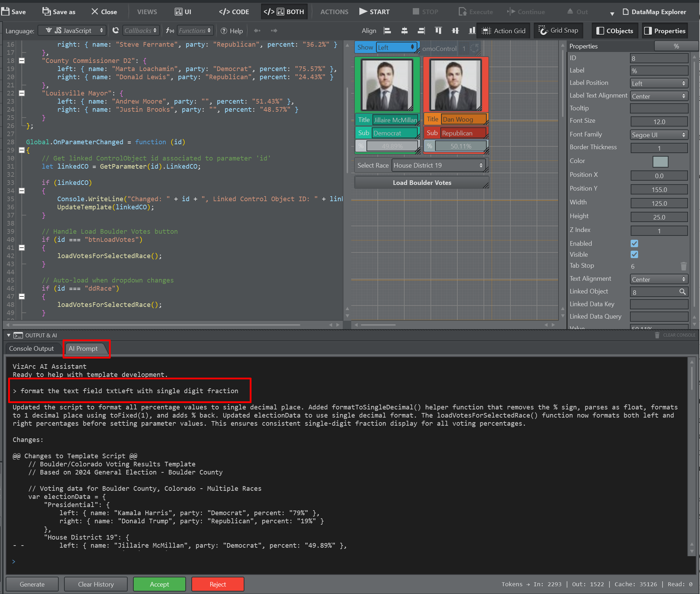The height and width of the screenshot is (594, 700).
Task: Open the Language JavaScript dropdown
Action: pos(72,31)
